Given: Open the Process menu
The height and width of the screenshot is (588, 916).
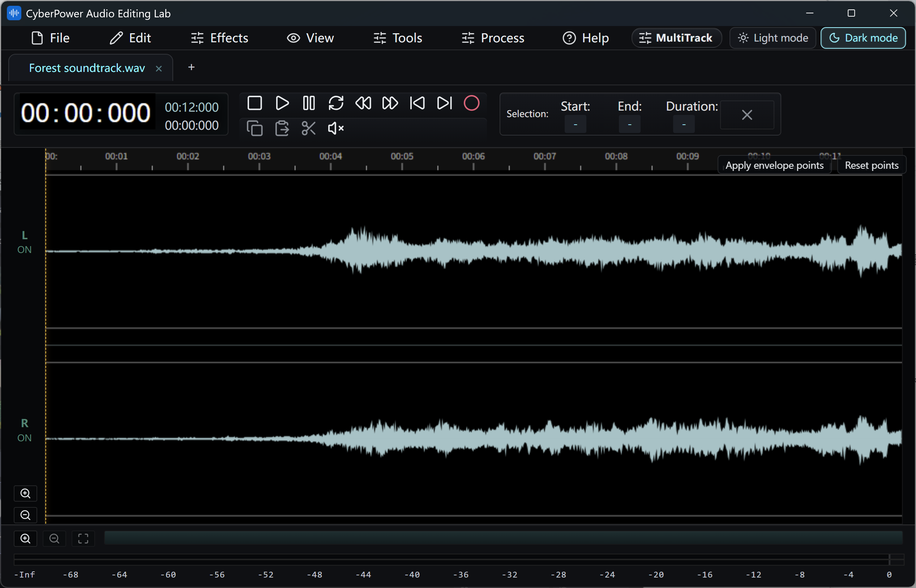Looking at the screenshot, I should tap(493, 38).
